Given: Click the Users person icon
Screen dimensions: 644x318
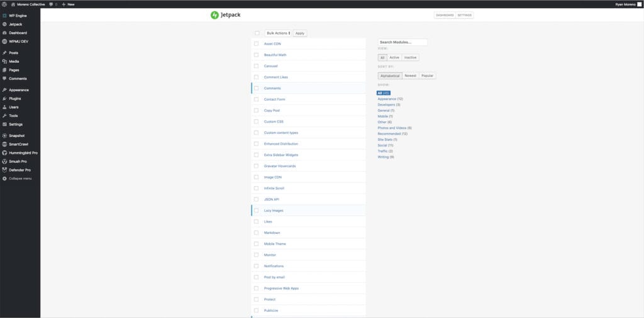Looking at the screenshot, I should coord(4,107).
